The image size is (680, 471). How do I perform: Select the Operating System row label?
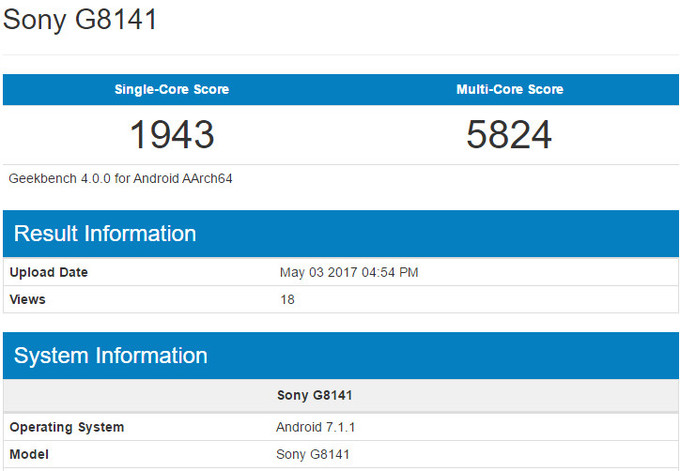coord(67,427)
